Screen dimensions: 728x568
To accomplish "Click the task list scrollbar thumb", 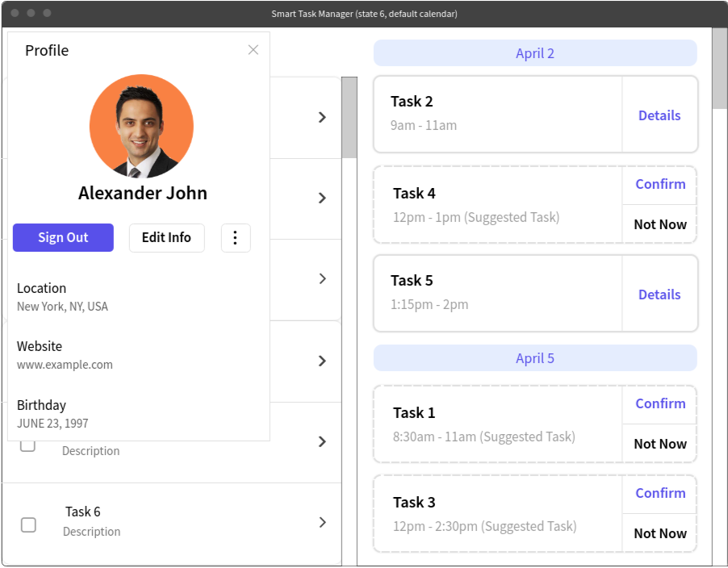I will [x=349, y=118].
